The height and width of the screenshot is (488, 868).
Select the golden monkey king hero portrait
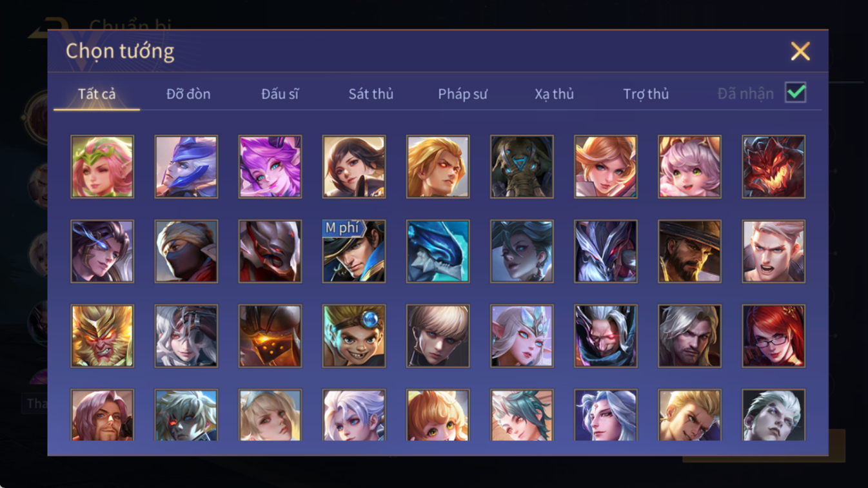[x=103, y=336]
